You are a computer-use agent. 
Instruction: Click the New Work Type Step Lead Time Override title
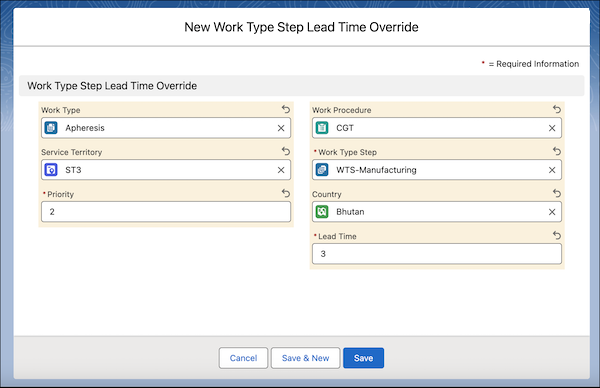tap(302, 27)
